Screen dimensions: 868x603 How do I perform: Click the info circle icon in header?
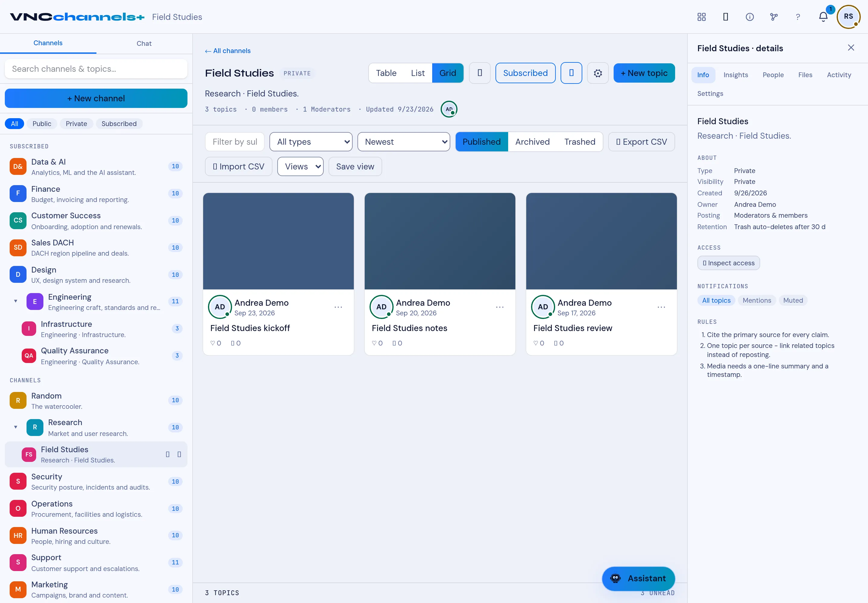tap(750, 17)
